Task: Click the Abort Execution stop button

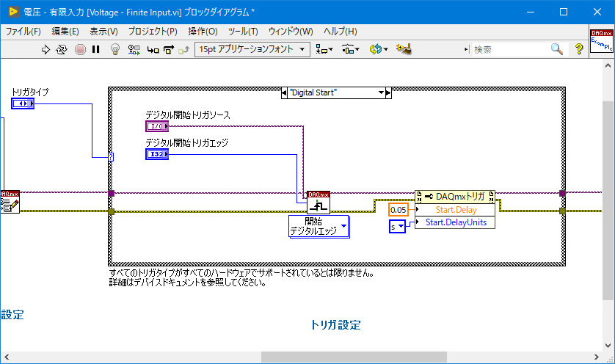Action: (81, 49)
